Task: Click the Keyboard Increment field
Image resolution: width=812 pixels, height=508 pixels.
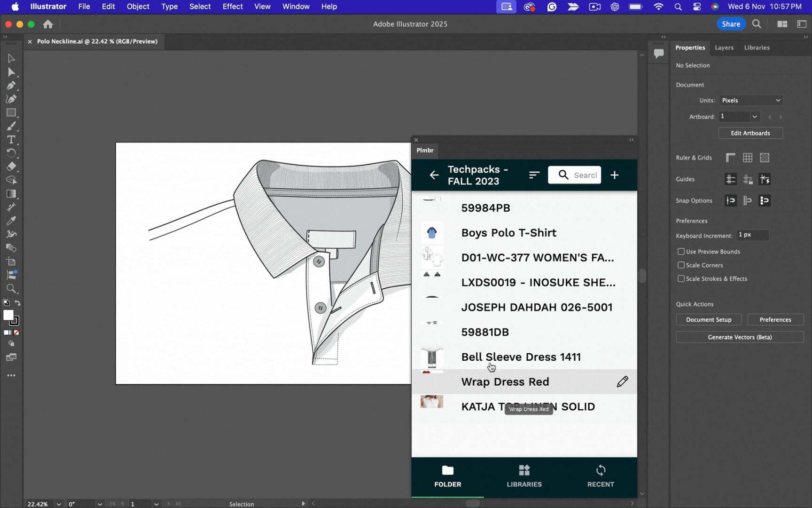Action: [752, 235]
